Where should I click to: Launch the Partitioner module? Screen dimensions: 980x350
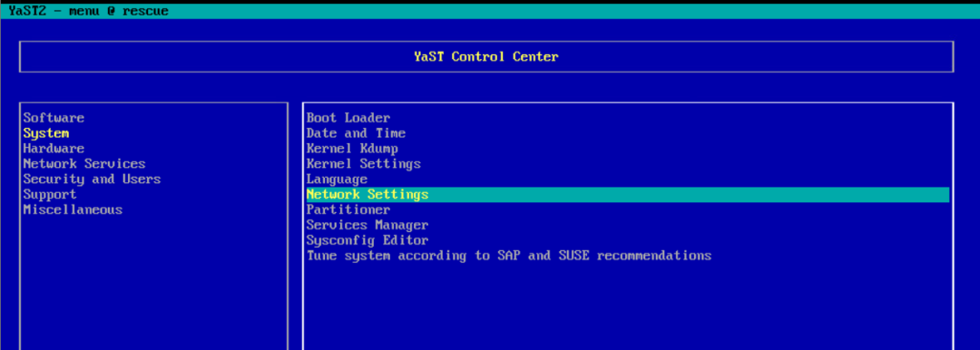click(348, 209)
